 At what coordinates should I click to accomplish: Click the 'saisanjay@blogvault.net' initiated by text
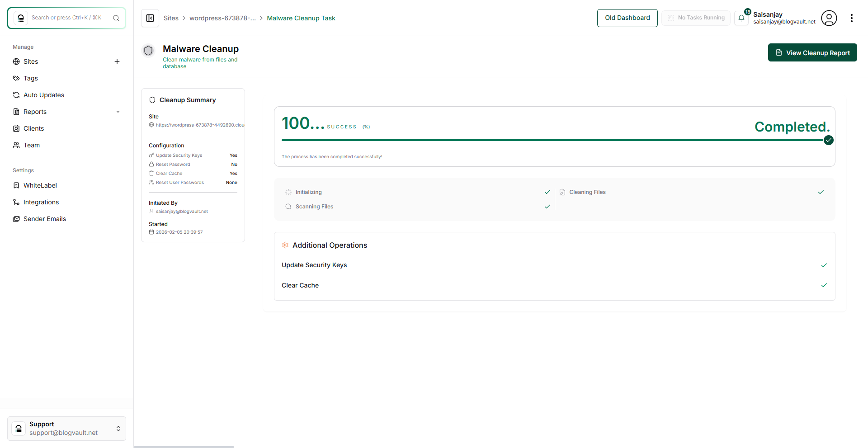coord(182,212)
